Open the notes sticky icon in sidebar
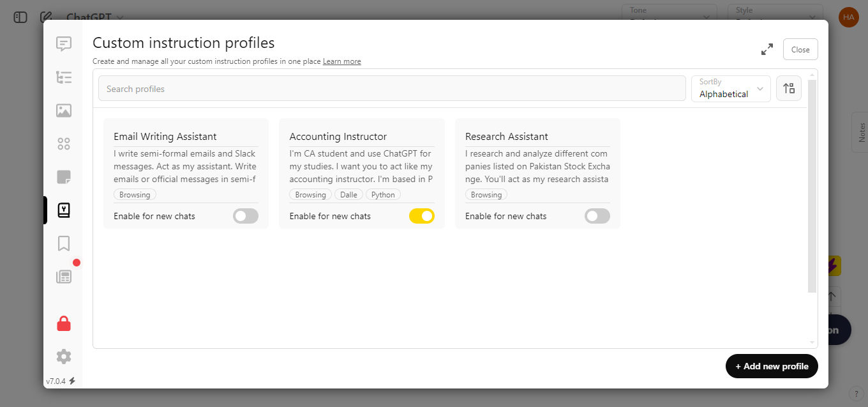 pyautogui.click(x=64, y=177)
